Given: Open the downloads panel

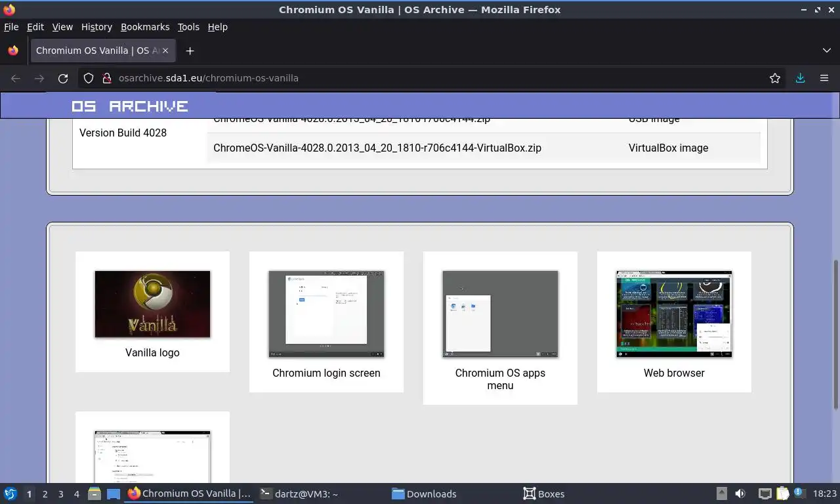Looking at the screenshot, I should click(x=800, y=78).
